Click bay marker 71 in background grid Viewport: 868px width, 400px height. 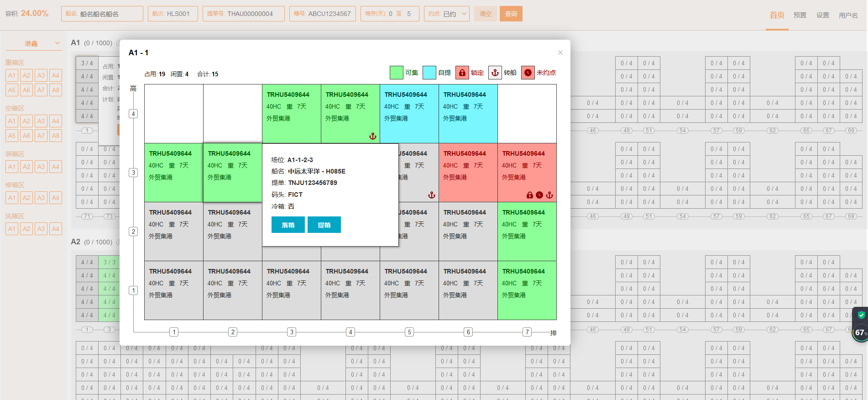(x=87, y=216)
